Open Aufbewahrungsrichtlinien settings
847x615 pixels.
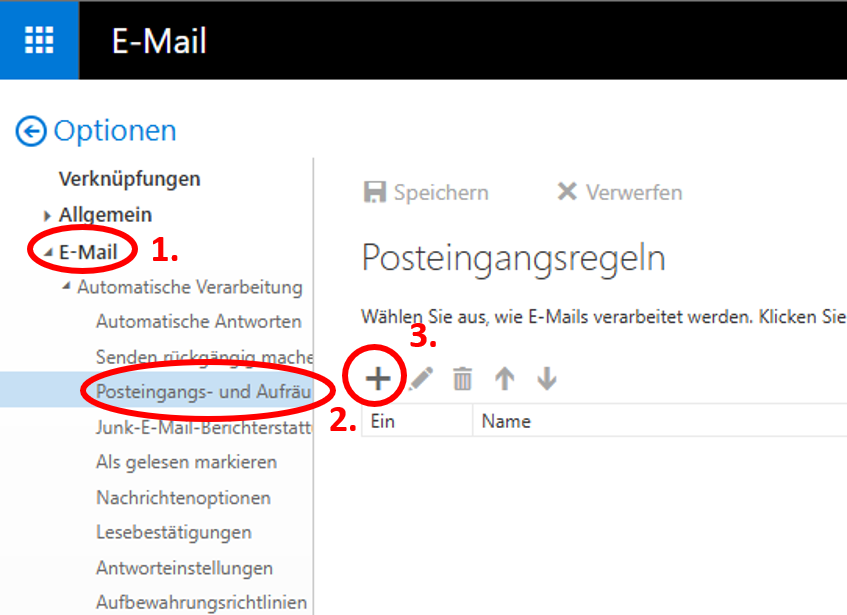[x=201, y=602]
